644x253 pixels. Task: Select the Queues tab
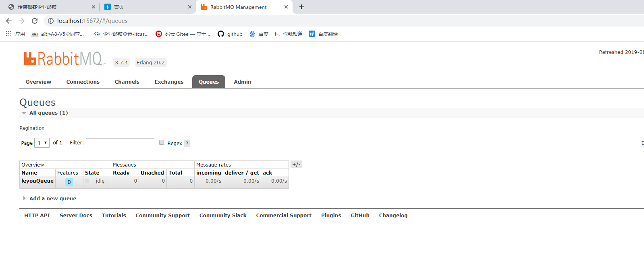point(209,82)
